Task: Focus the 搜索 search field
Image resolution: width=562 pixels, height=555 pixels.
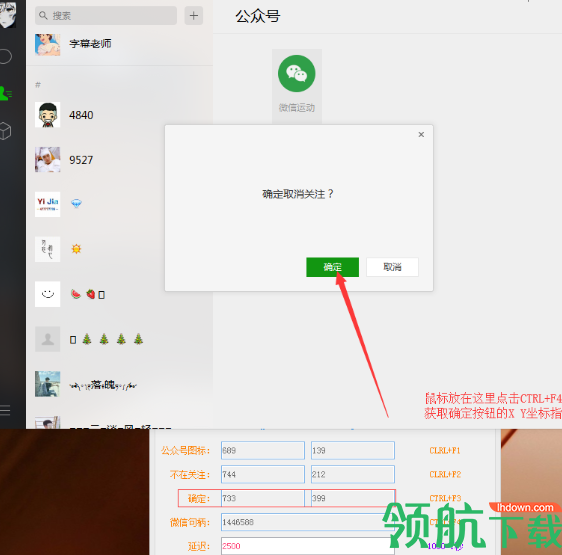Action: coord(106,16)
